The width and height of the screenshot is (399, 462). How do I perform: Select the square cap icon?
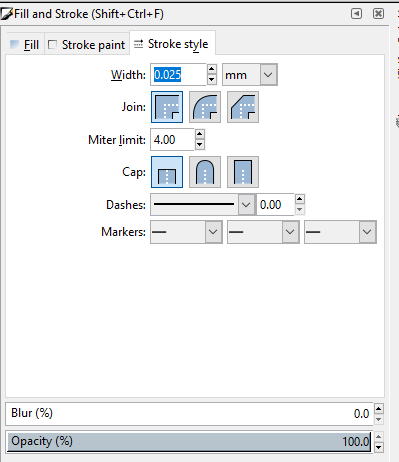point(243,172)
